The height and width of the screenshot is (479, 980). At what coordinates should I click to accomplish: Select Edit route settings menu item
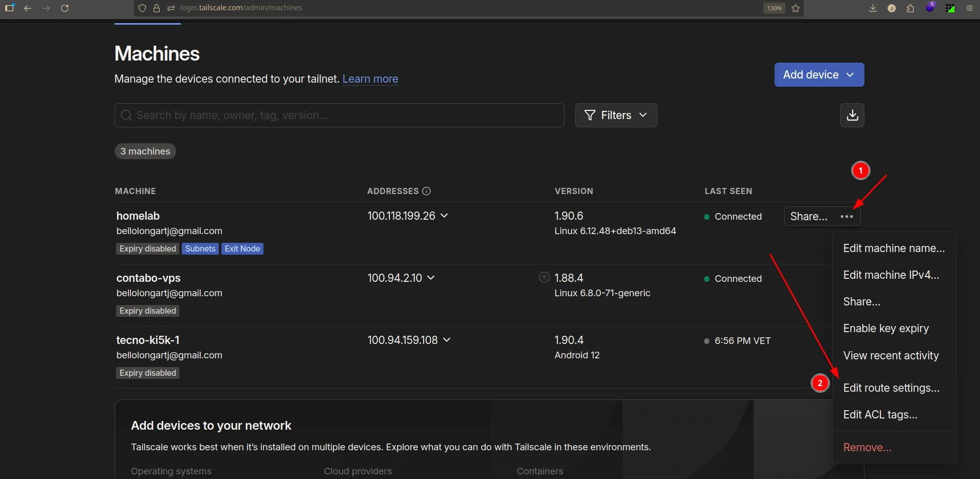891,388
